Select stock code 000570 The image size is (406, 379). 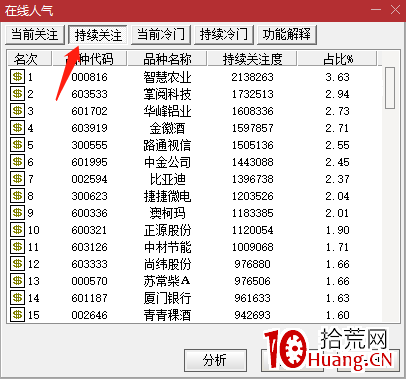point(89,281)
